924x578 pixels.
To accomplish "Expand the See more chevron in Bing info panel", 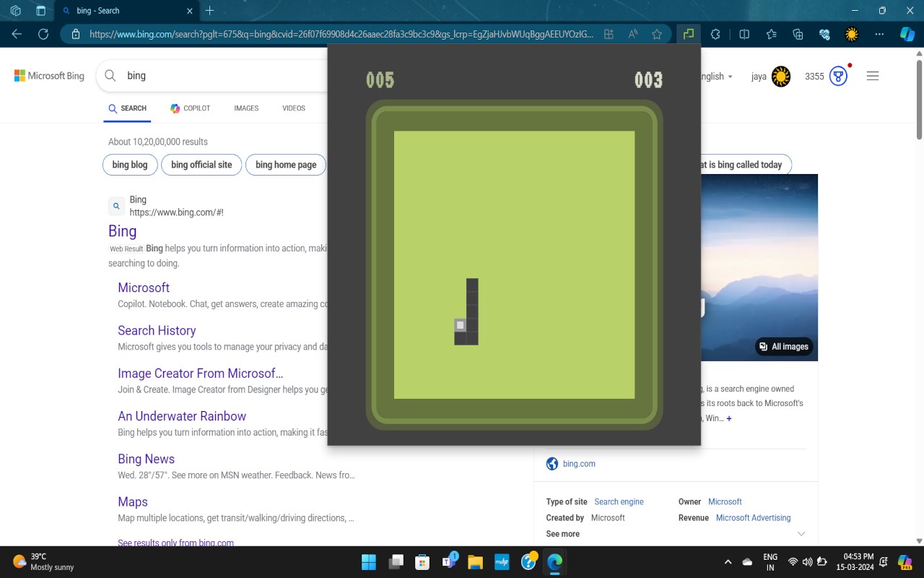I will 801,534.
